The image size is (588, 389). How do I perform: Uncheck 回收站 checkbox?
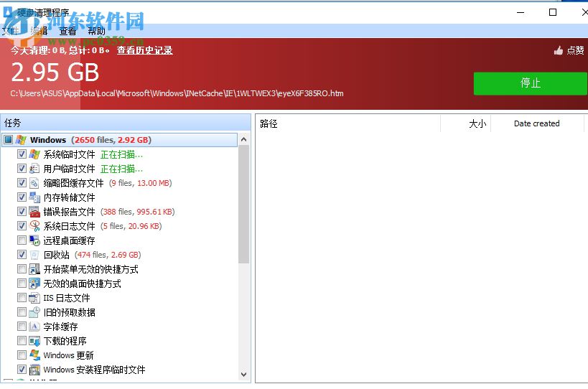[22, 255]
